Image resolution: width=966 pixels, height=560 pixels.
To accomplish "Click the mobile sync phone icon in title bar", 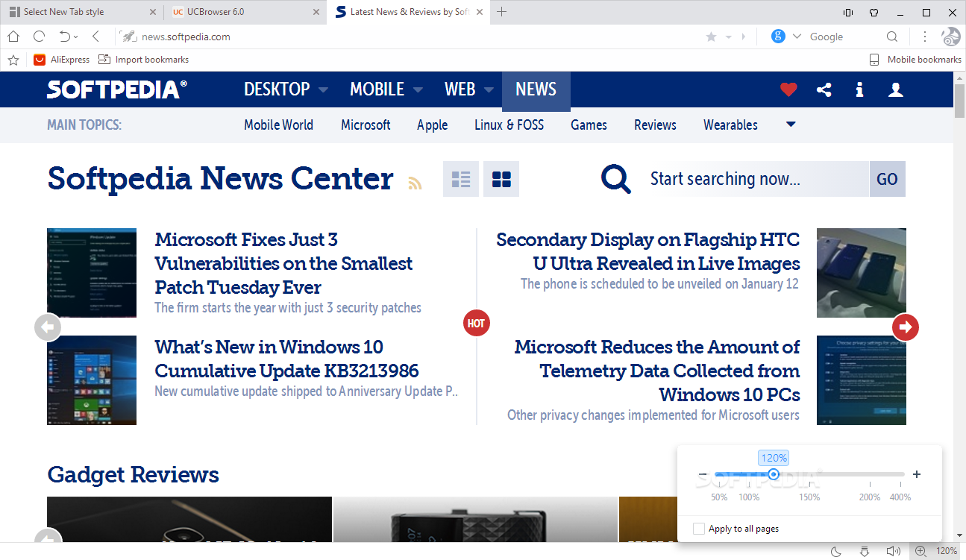I will tap(847, 12).
